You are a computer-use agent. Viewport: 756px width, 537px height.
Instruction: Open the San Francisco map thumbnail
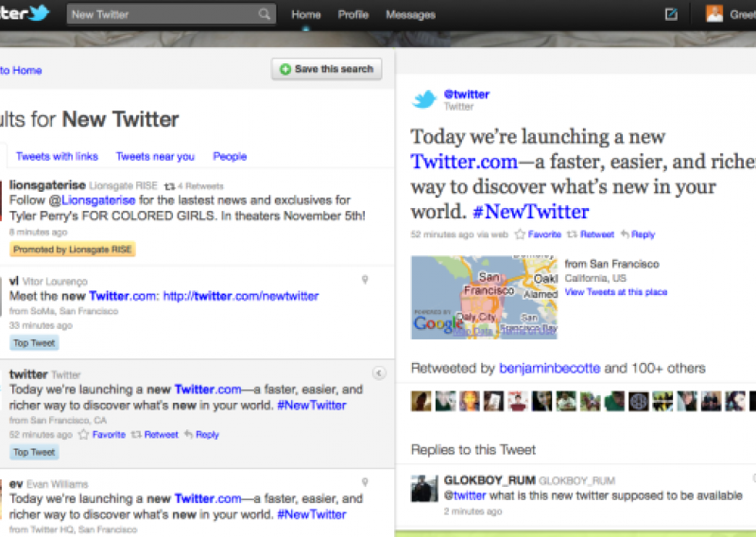pyautogui.click(x=484, y=297)
